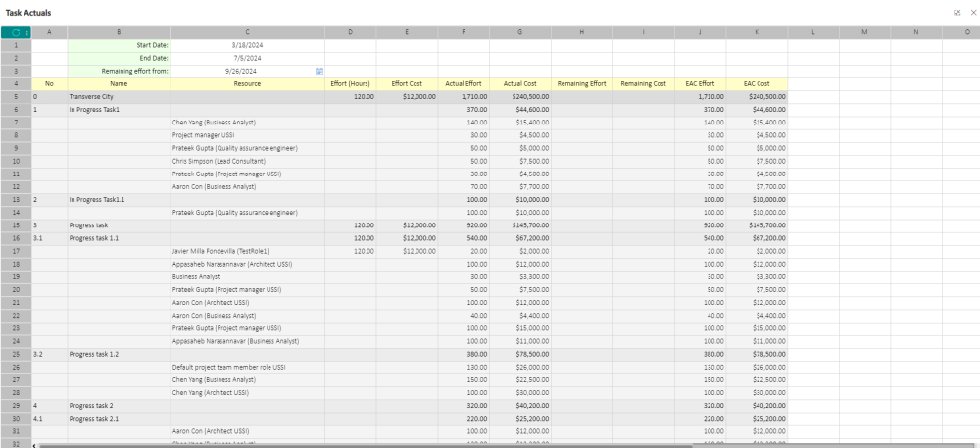Select the 'In Progress Task1' name cell
This screenshot has height=448, width=980.
coord(119,110)
